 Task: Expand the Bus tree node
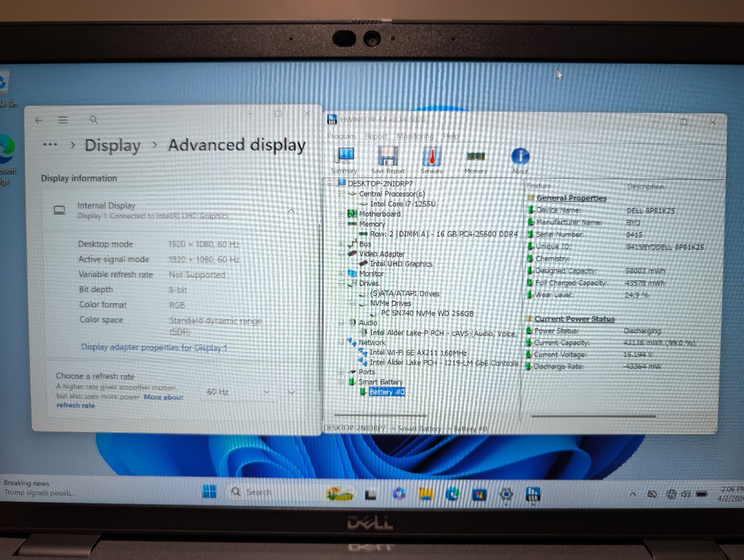click(x=341, y=244)
